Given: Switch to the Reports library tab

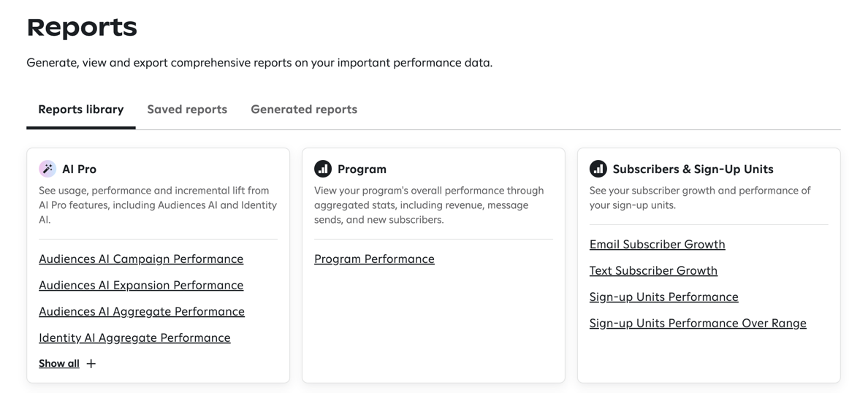Looking at the screenshot, I should (x=81, y=110).
